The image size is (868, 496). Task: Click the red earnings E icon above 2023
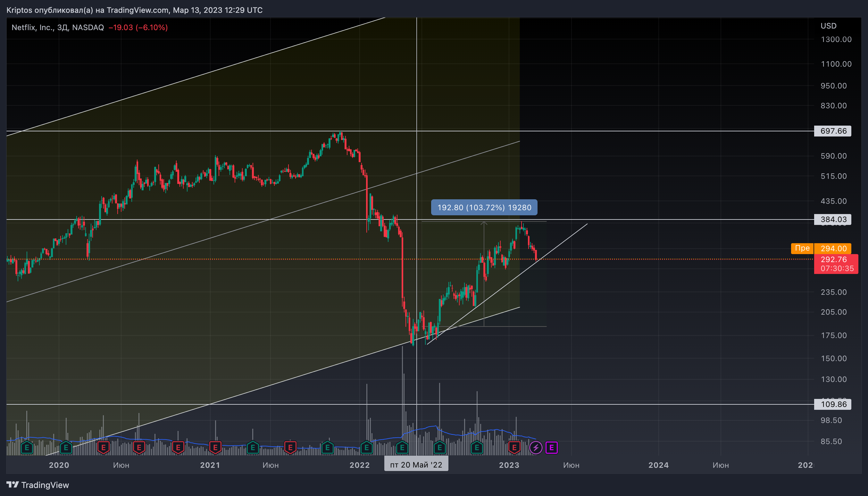point(514,448)
